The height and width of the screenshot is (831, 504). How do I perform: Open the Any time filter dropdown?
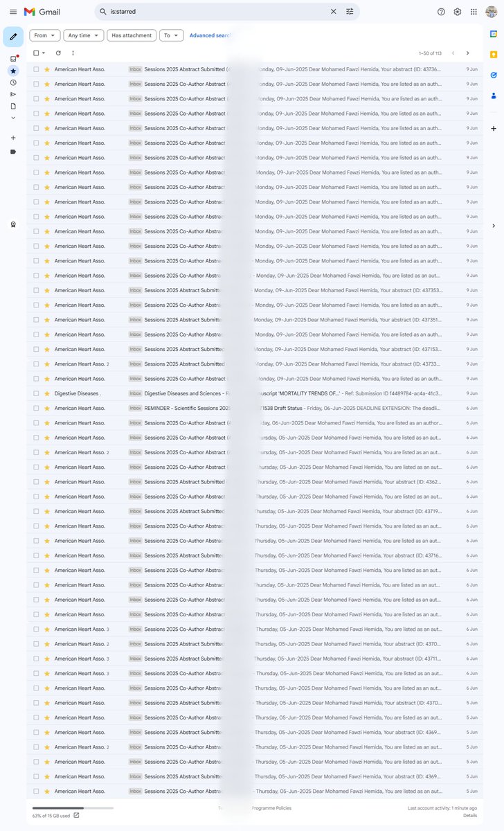coord(84,35)
